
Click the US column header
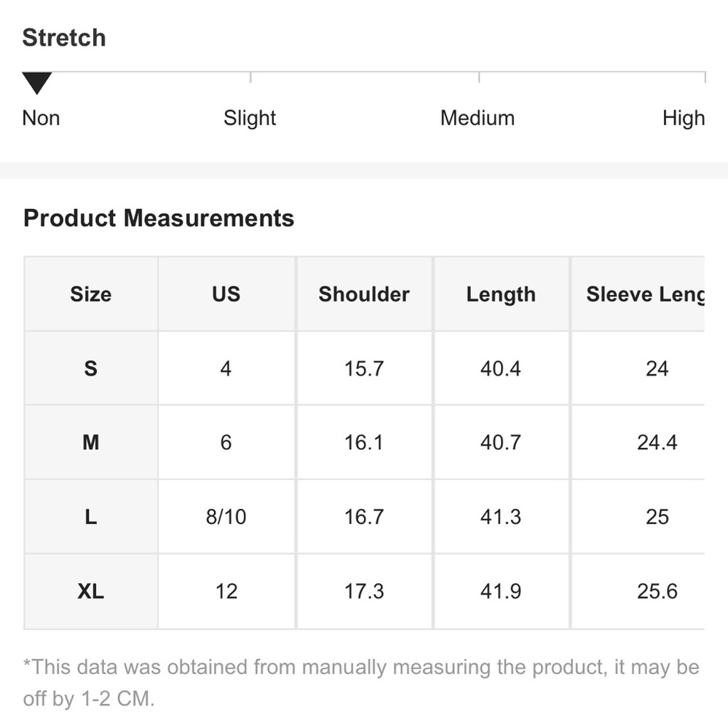pos(226,294)
